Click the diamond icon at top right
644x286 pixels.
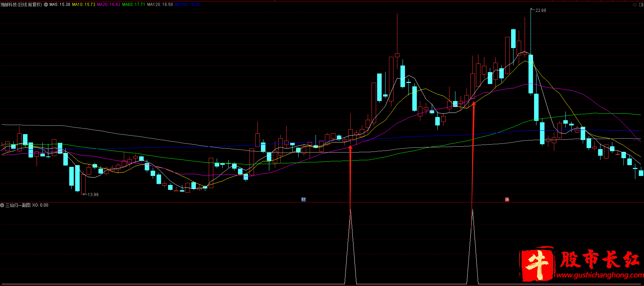point(635,5)
